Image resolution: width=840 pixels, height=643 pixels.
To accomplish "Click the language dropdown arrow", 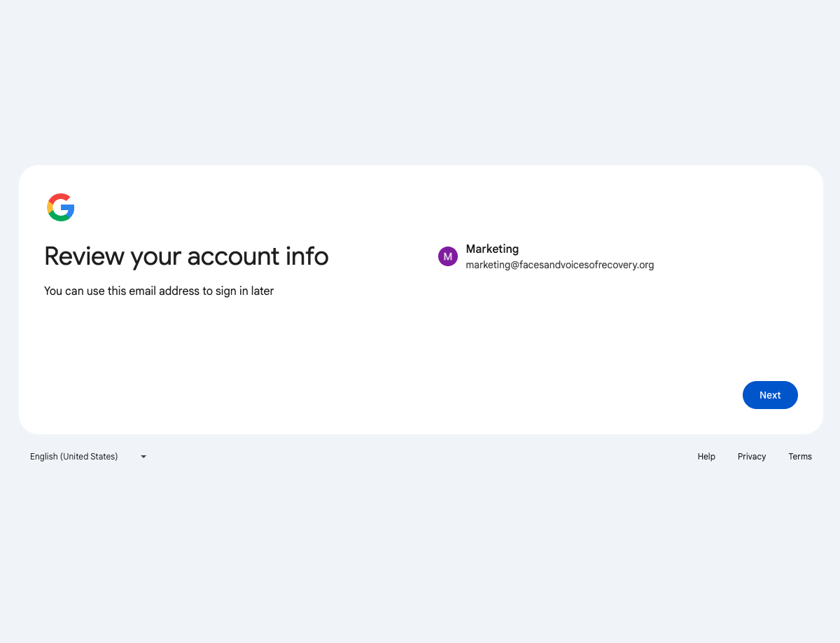I will [x=143, y=457].
